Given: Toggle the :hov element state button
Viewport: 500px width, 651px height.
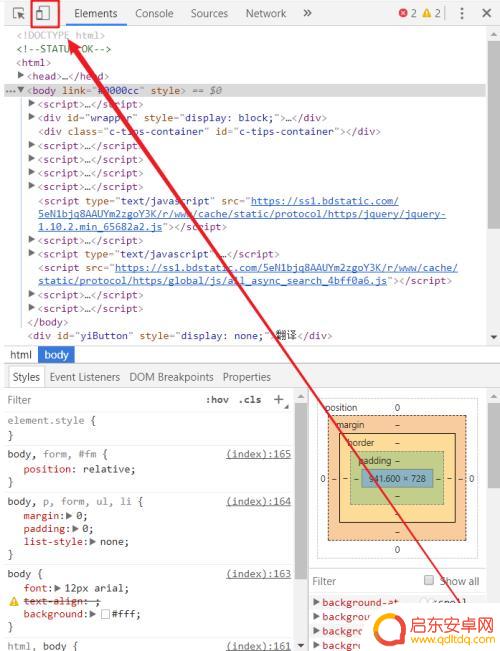Looking at the screenshot, I should point(217,400).
